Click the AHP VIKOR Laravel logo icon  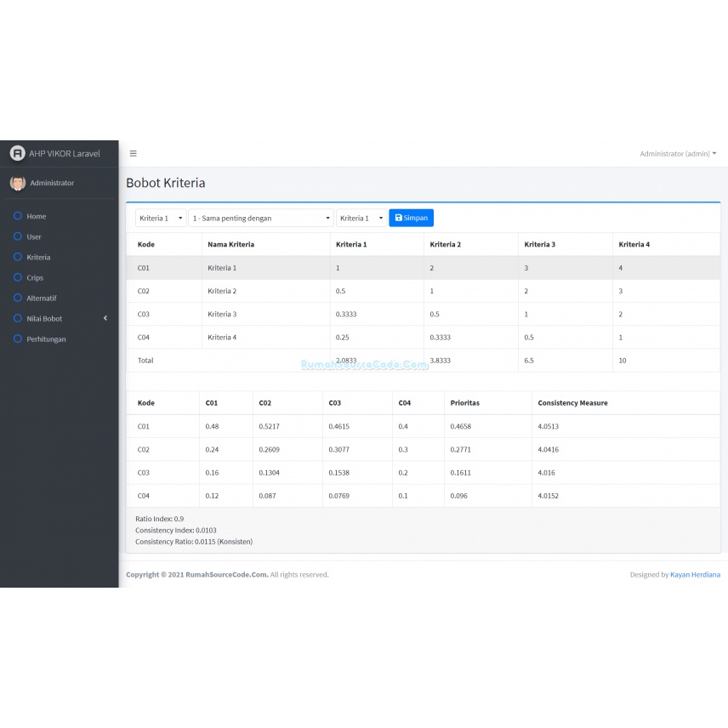coord(17,153)
